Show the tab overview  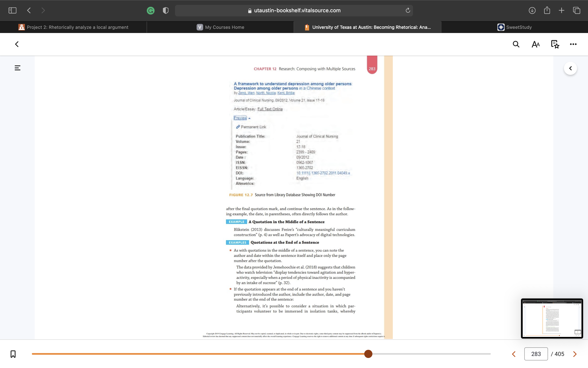pos(577,10)
